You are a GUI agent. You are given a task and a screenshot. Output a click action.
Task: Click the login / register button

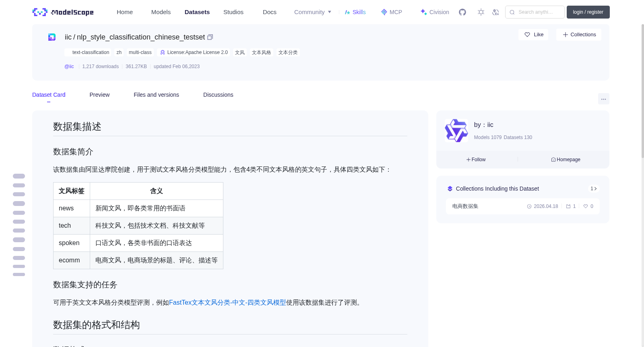pos(588,12)
